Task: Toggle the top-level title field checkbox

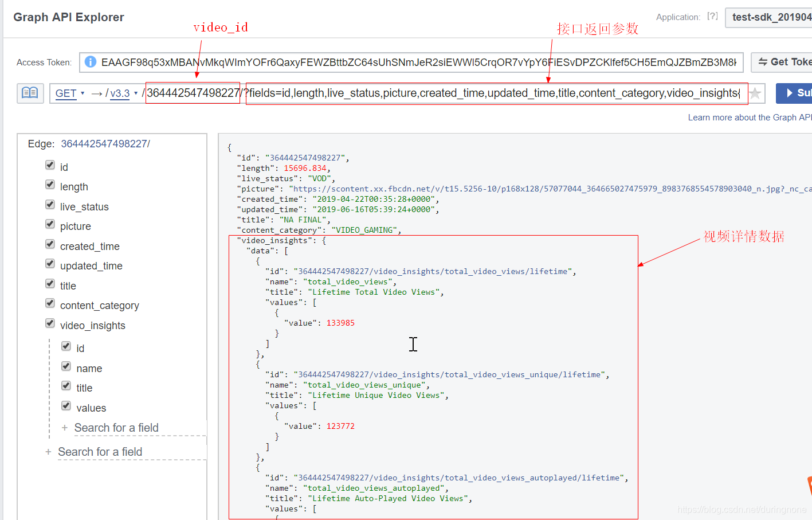Action: [50, 284]
